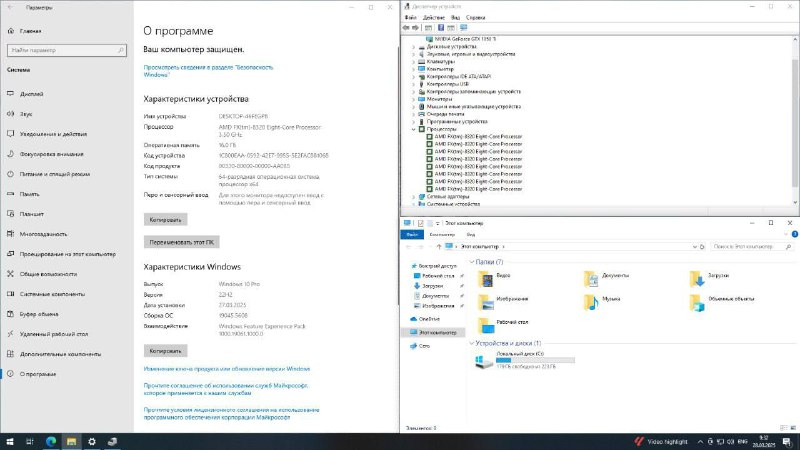Click the Windows Start button
The width and height of the screenshot is (800, 450).
click(10, 441)
